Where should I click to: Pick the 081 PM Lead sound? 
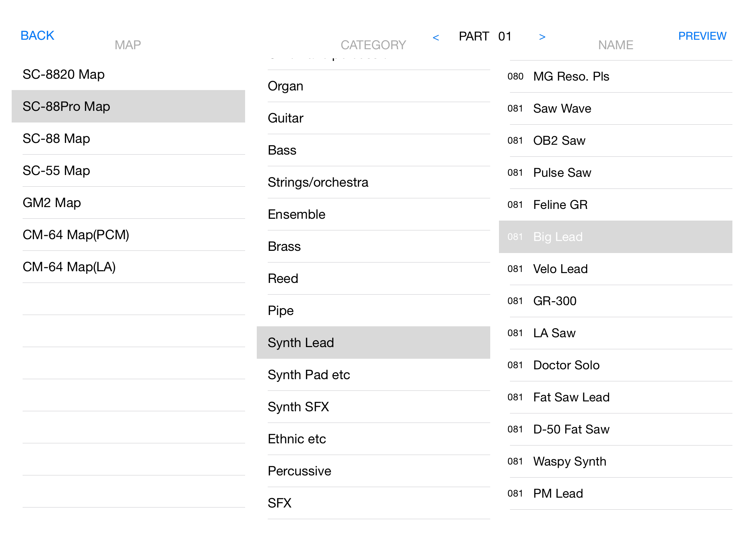point(616,494)
